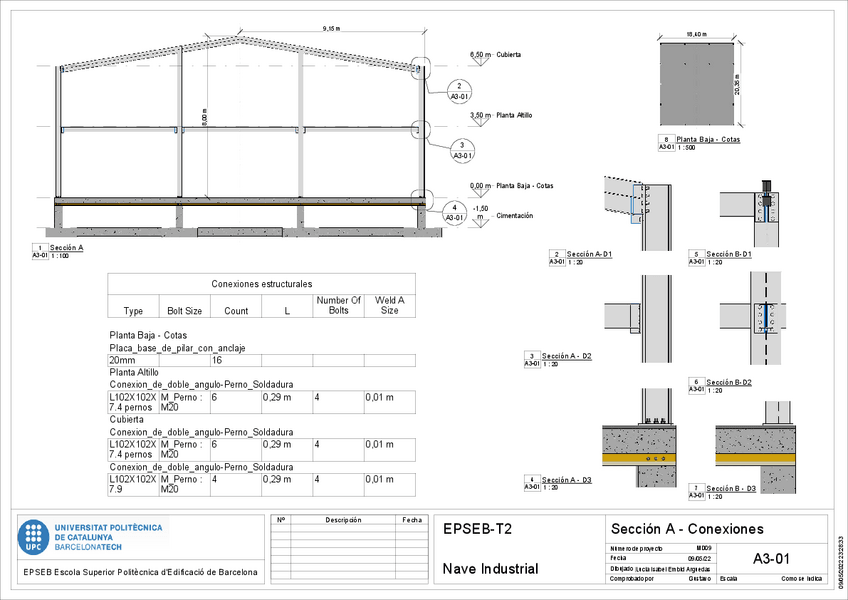Screen dimensions: 848x600
Task: Click the Bolt Size column header
Action: (x=184, y=311)
